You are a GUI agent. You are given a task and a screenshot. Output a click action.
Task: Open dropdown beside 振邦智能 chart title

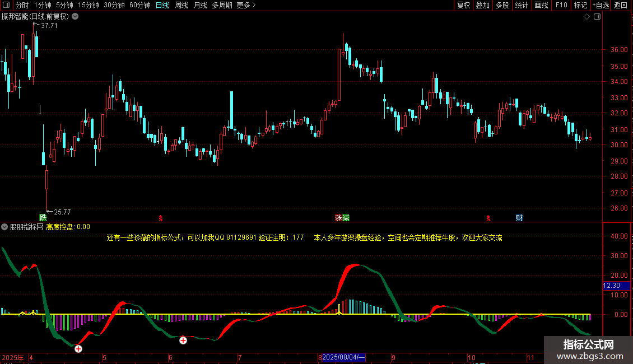pyautogui.click(x=75, y=17)
